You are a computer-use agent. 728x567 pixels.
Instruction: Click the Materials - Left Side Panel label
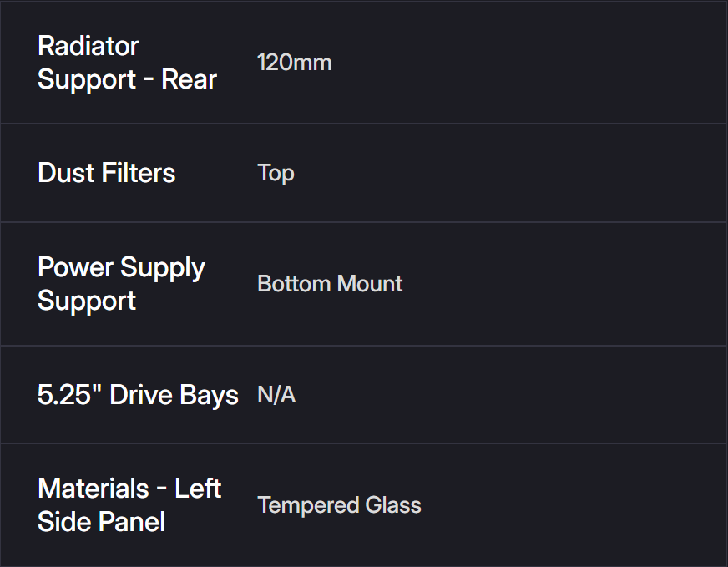pyautogui.click(x=129, y=504)
